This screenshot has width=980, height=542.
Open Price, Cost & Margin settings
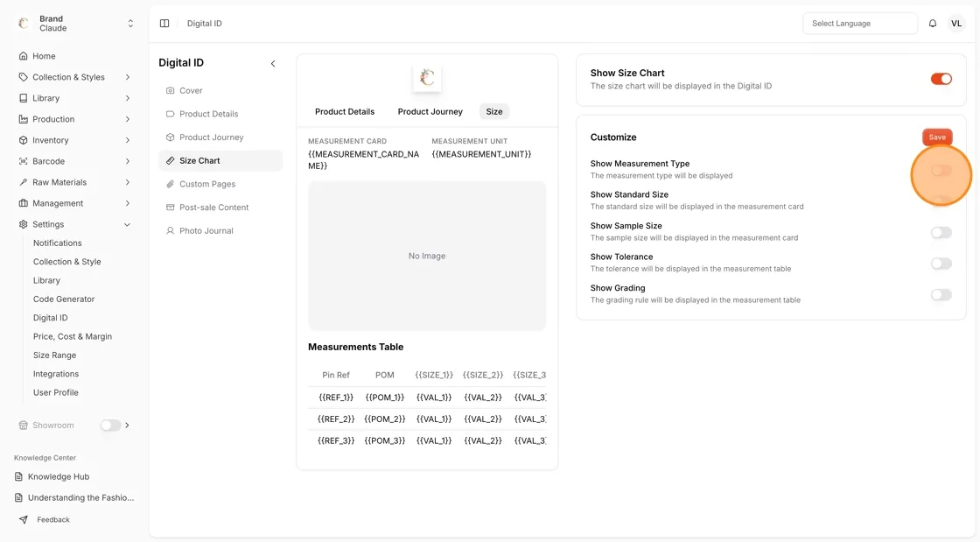[x=73, y=336]
